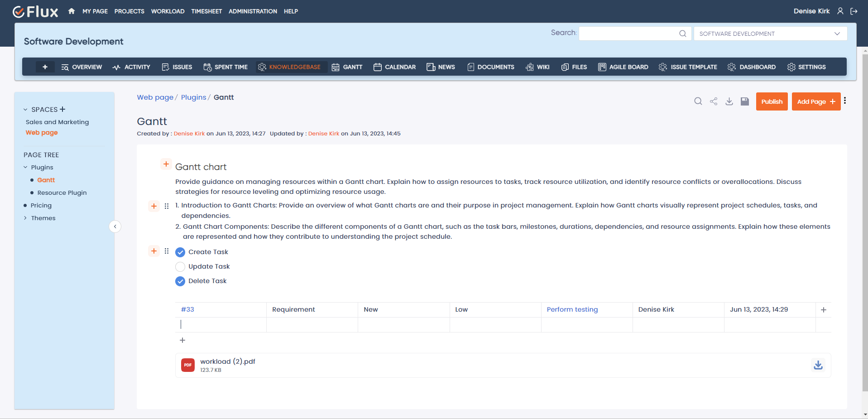Collapse the left sidebar with the arrow handle
This screenshot has width=868, height=419.
coord(115,226)
